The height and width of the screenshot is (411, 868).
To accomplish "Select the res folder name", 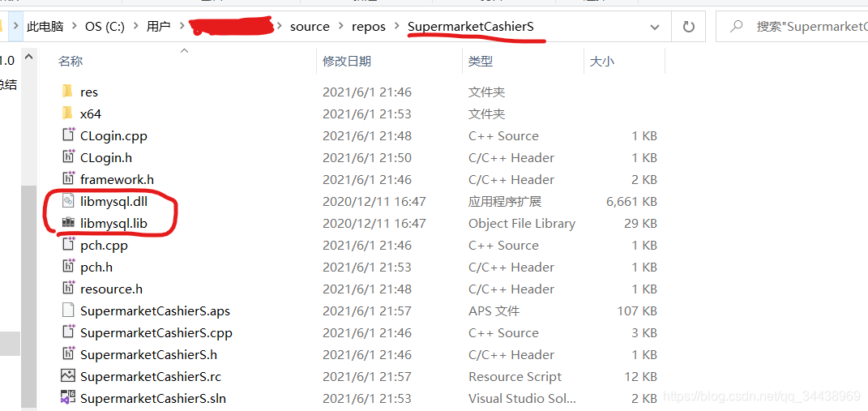I will (89, 92).
